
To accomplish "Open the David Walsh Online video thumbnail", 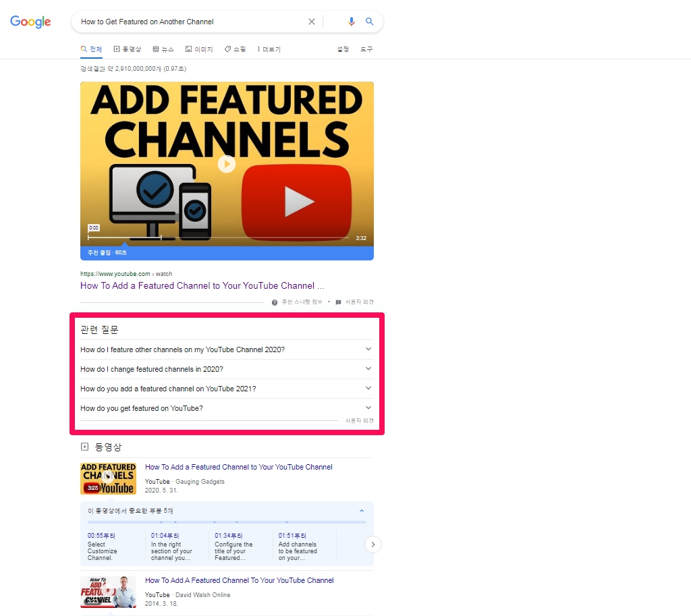I will pyautogui.click(x=108, y=592).
